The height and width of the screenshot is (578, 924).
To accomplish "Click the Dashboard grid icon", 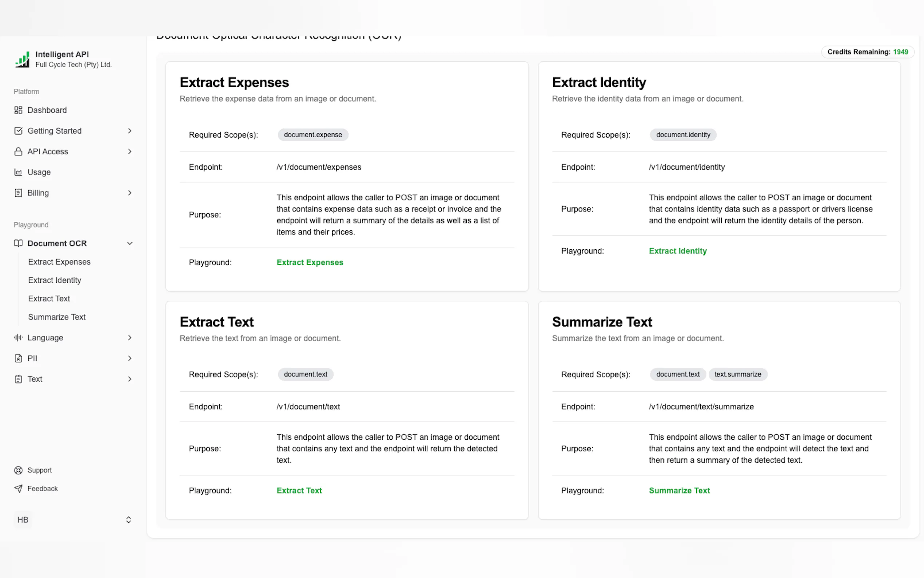I will click(x=18, y=110).
